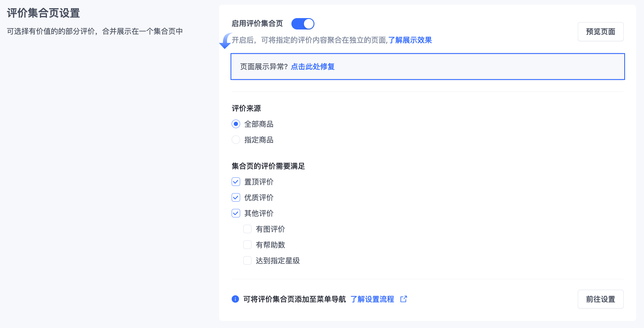Enable the 达到指定星级 checkbox

tap(247, 260)
